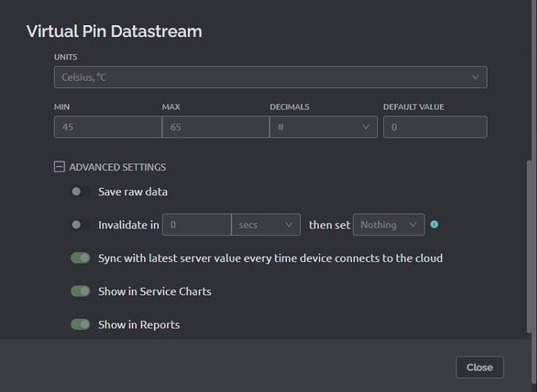Open the then set Nothing dropdown

[389, 224]
